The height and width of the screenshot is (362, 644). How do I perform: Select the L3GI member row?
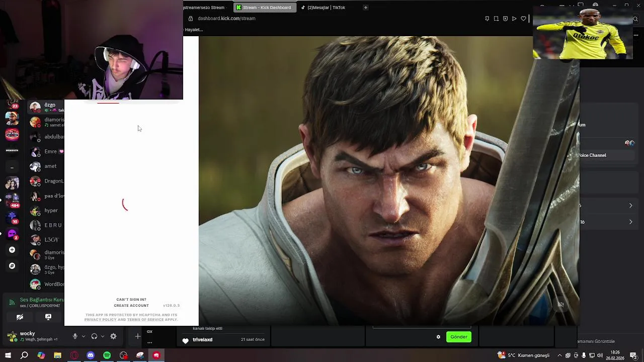pyautogui.click(x=46, y=240)
